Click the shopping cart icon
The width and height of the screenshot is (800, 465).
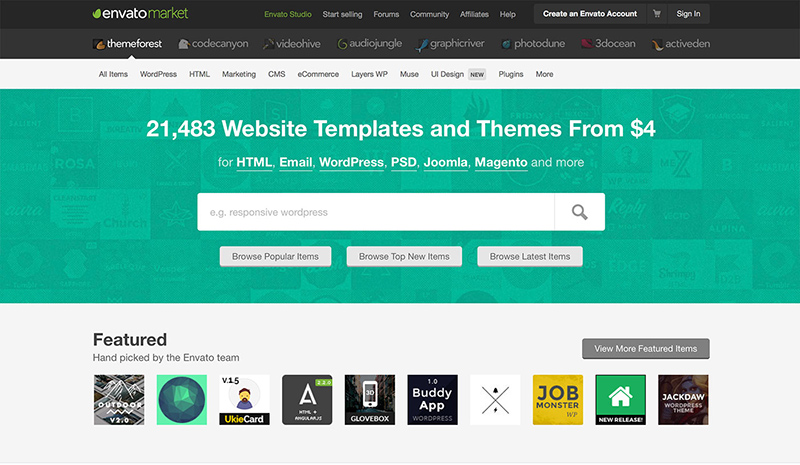point(657,14)
